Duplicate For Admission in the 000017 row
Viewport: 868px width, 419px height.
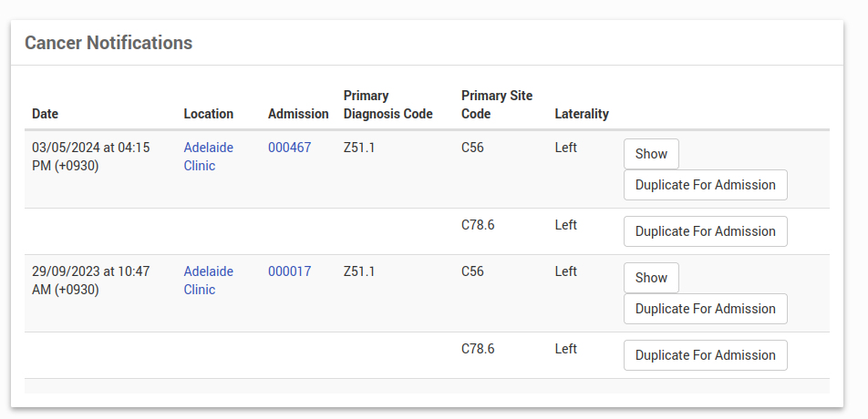pyautogui.click(x=705, y=309)
